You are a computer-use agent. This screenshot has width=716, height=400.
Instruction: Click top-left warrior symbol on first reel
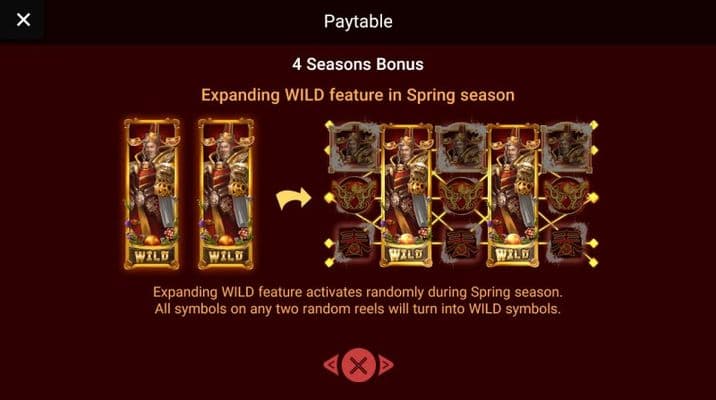(355, 147)
